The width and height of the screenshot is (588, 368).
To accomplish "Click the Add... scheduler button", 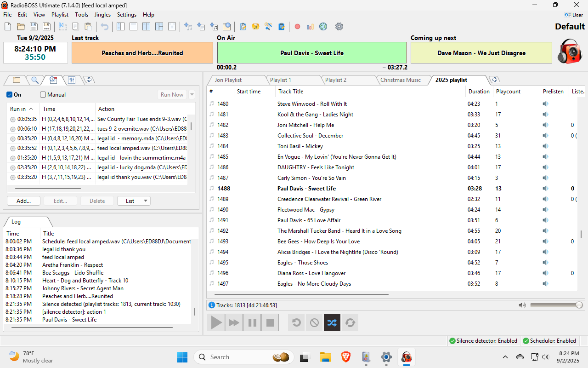I will coord(23,201).
